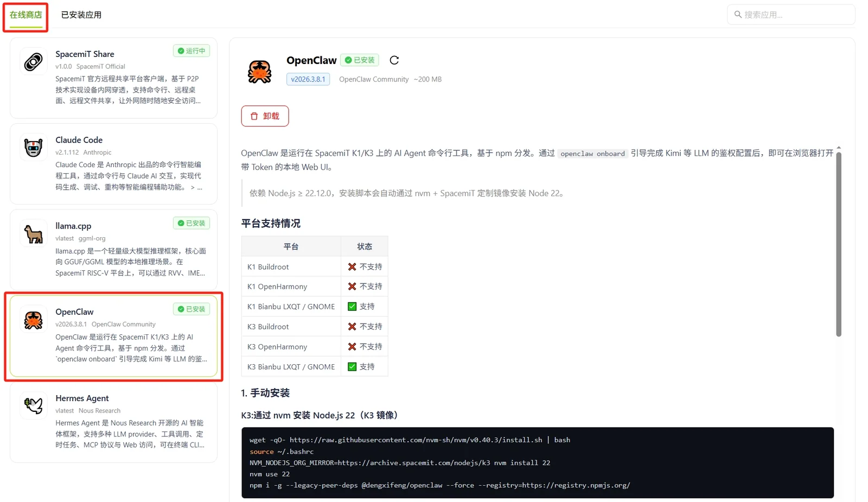Click the green check for K1 Bianbu

coord(352,307)
